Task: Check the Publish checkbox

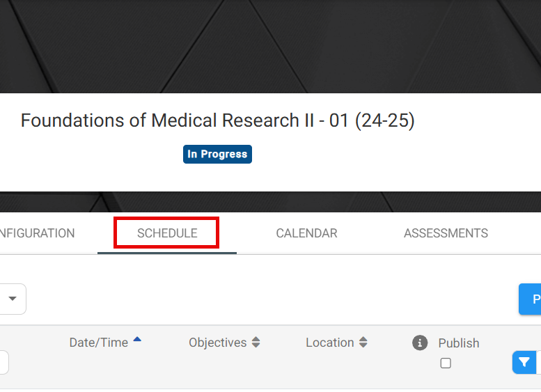Action: click(446, 363)
